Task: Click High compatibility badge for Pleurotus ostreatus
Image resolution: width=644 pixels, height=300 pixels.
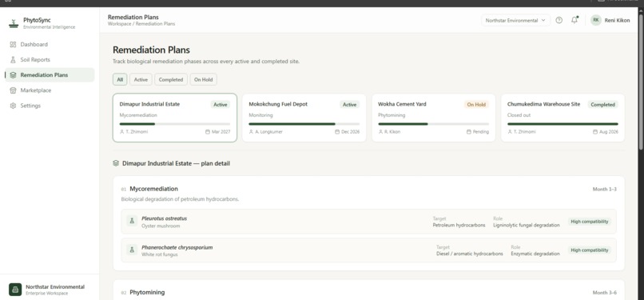Action: (x=590, y=222)
